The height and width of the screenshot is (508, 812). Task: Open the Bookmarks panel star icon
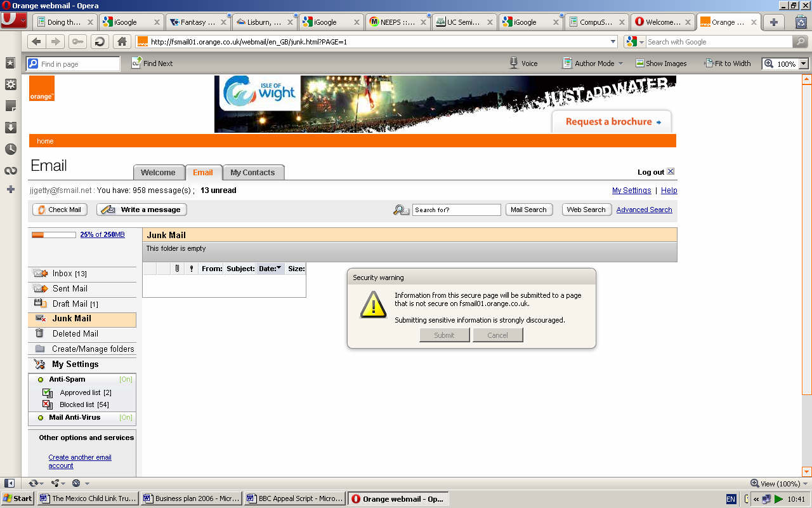pos(10,63)
